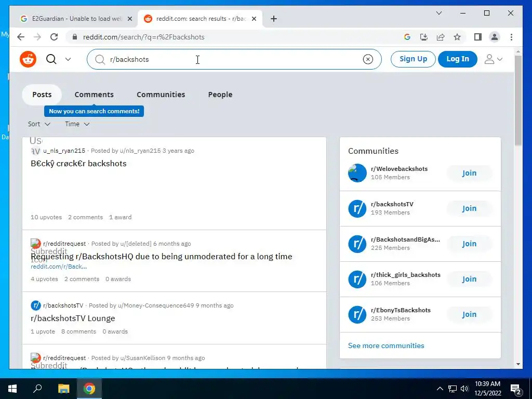Click the "Now you can search comments!" tooltip
Screen dimensions: 532x399
click(94, 111)
